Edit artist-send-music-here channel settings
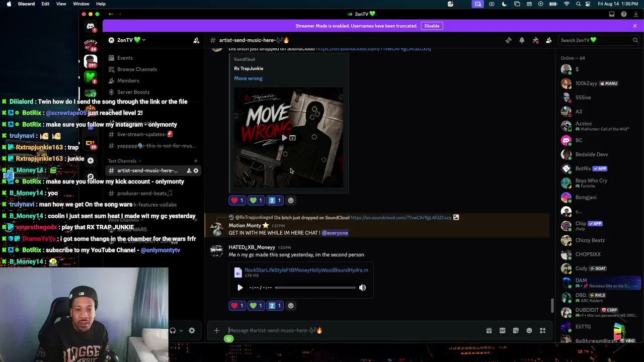The image size is (644, 362). pyautogui.click(x=196, y=170)
